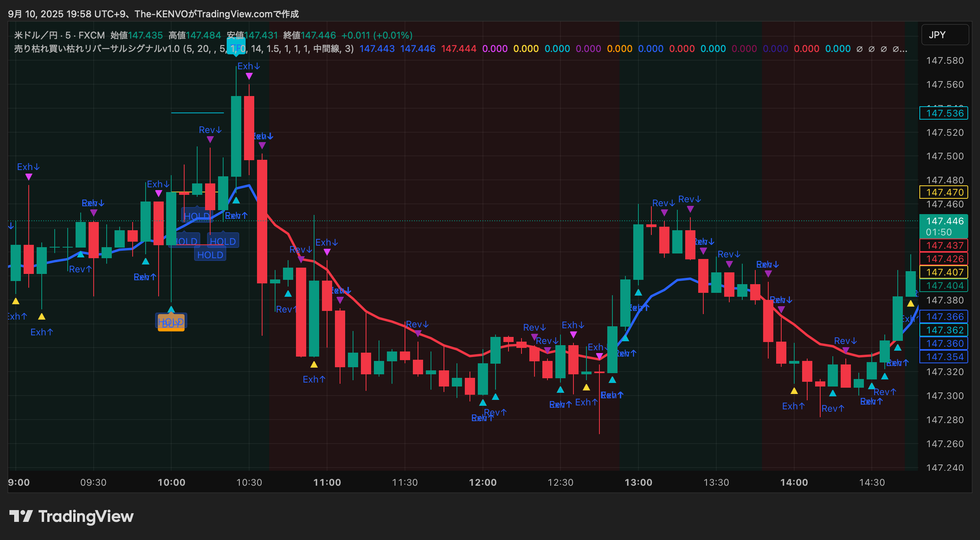The image size is (980, 540).
Task: Click the current price label 147.446
Action: tap(945, 221)
